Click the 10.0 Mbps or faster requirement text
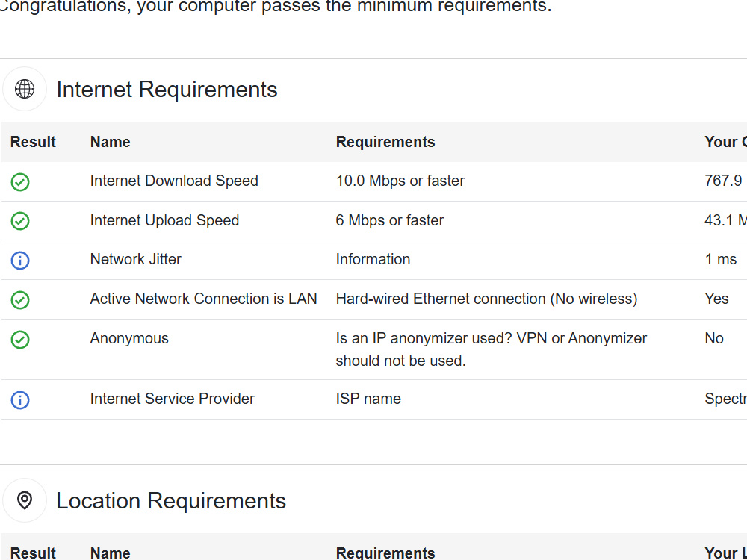Screen dimensions: 747x560 click(400, 181)
